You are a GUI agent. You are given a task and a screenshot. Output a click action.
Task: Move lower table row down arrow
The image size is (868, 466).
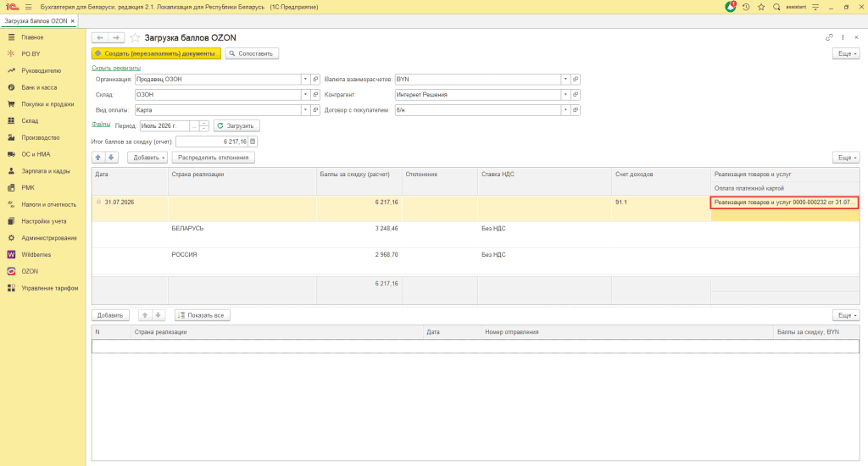(158, 315)
